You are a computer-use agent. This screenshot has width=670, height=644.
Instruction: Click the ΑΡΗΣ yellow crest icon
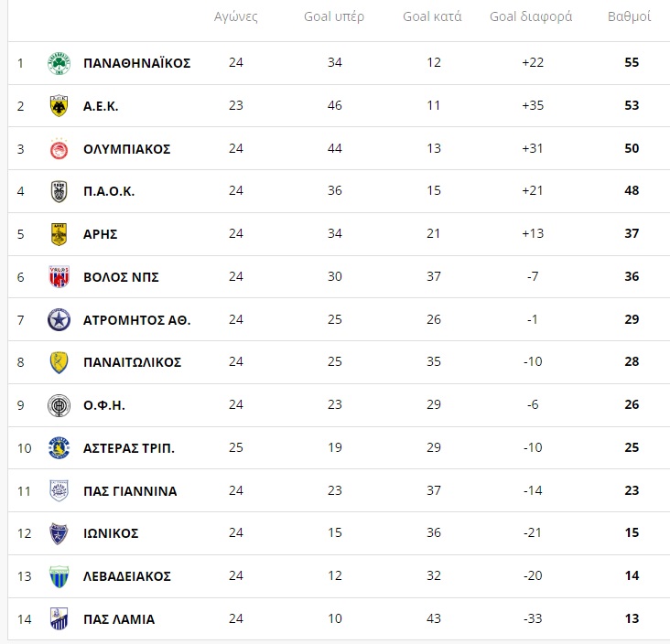click(59, 234)
